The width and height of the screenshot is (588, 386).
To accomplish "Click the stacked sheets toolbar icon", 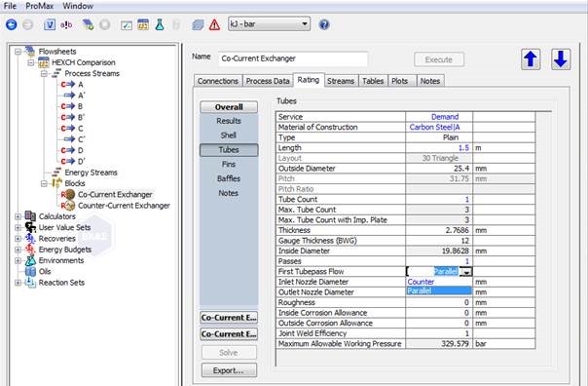I will [198, 24].
